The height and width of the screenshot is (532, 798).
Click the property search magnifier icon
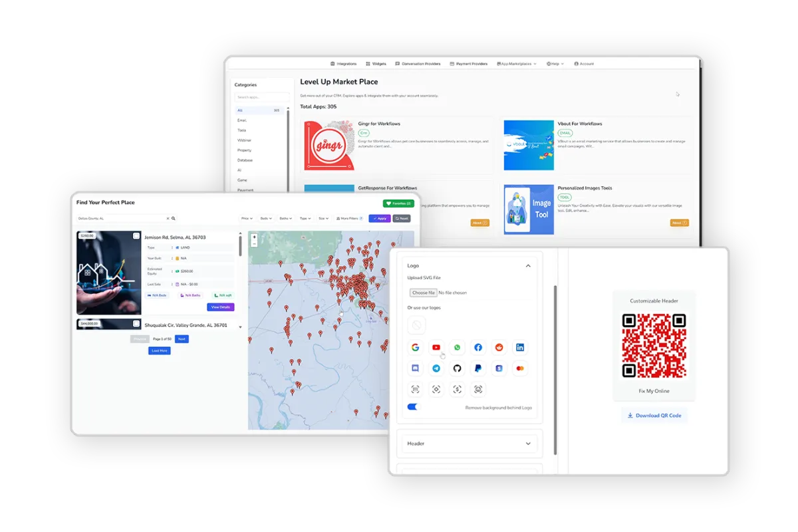[174, 218]
